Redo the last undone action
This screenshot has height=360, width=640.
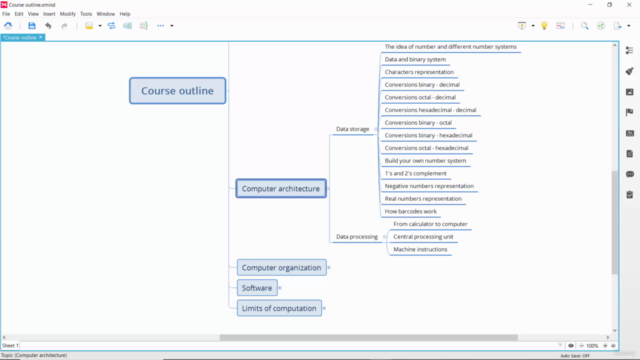[x=64, y=26]
